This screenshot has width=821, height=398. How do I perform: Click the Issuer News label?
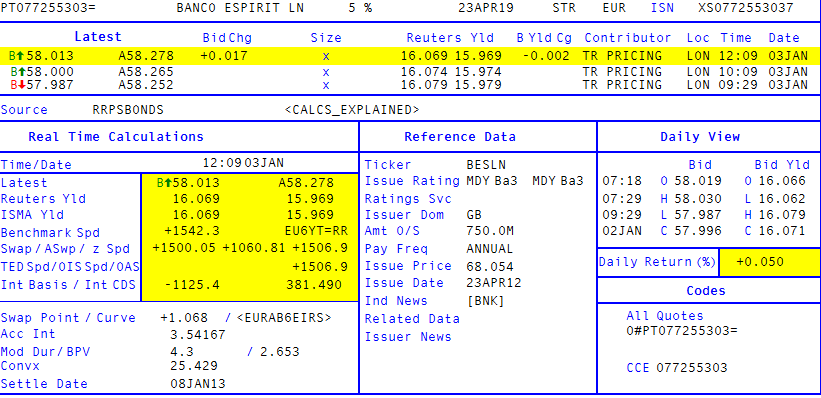(408, 337)
